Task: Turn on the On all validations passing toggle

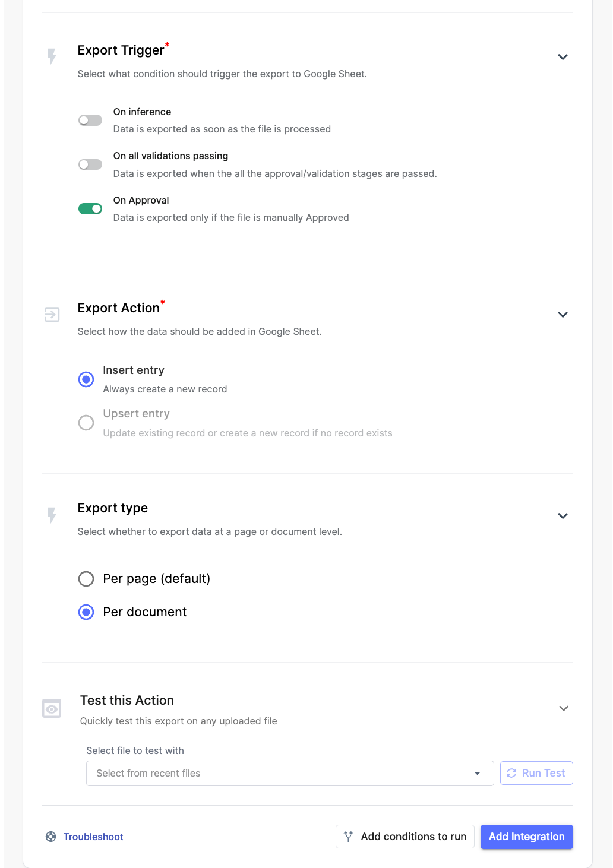Action: coord(90,164)
